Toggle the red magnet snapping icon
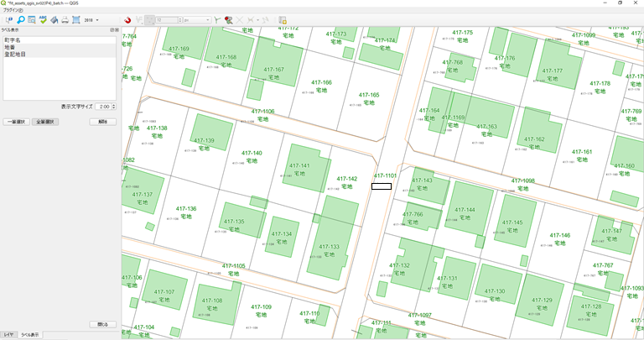This screenshot has width=644, height=340. [128, 19]
